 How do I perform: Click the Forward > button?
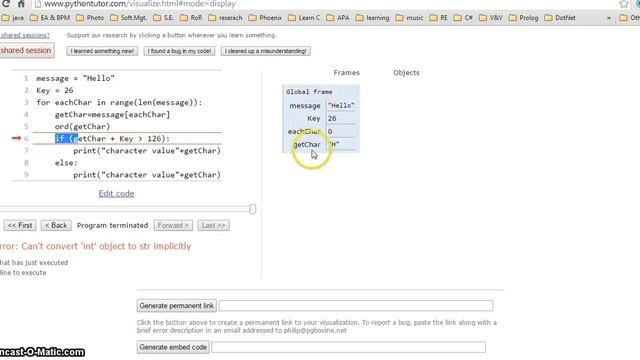tap(173, 225)
